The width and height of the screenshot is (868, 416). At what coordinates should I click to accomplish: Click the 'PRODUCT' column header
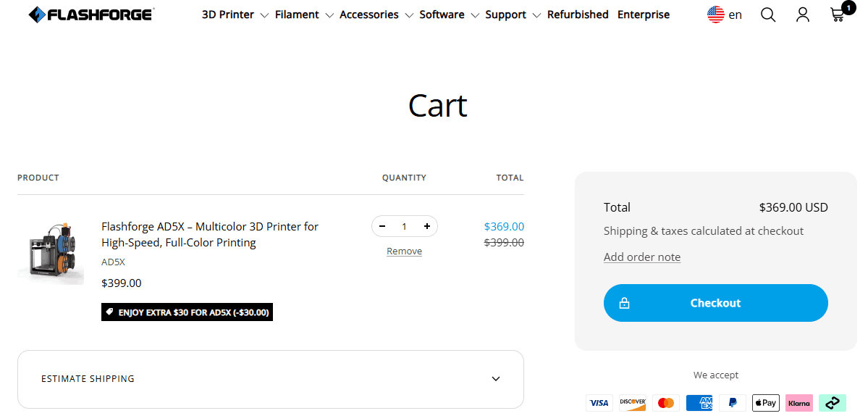coord(38,178)
